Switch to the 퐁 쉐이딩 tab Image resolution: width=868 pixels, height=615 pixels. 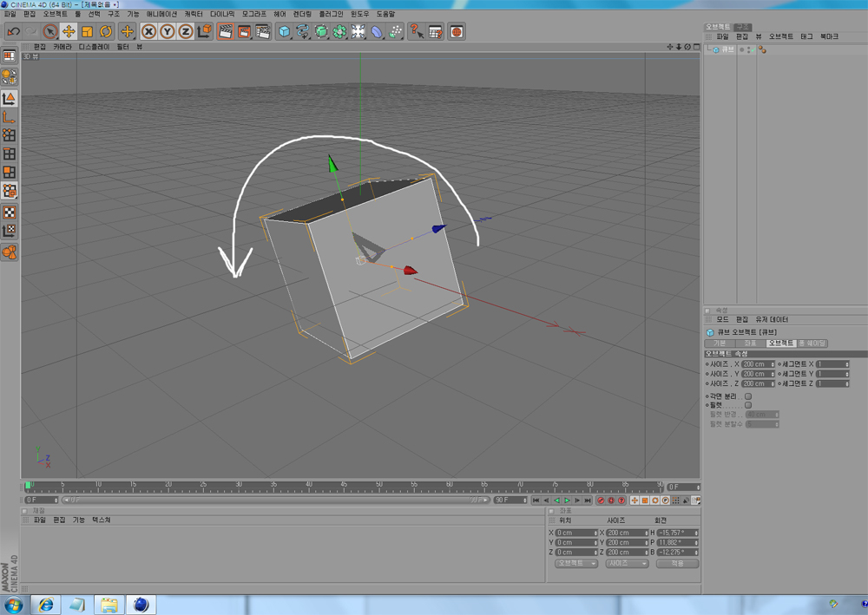pos(812,343)
